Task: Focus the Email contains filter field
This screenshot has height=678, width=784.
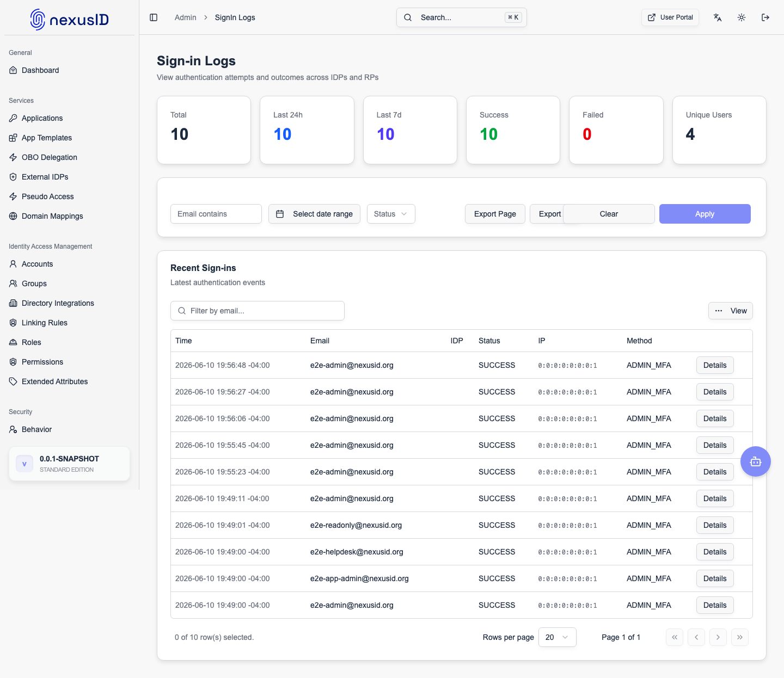Action: 216,214
